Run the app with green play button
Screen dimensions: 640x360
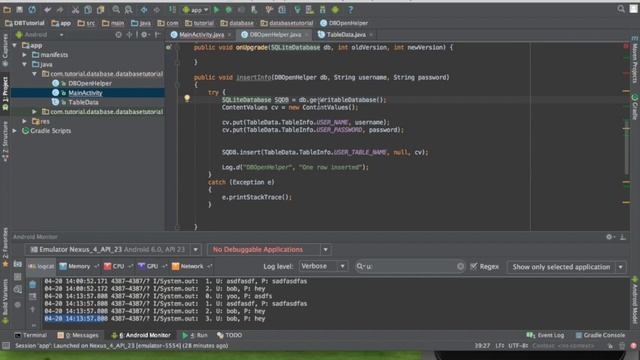(216, 9)
